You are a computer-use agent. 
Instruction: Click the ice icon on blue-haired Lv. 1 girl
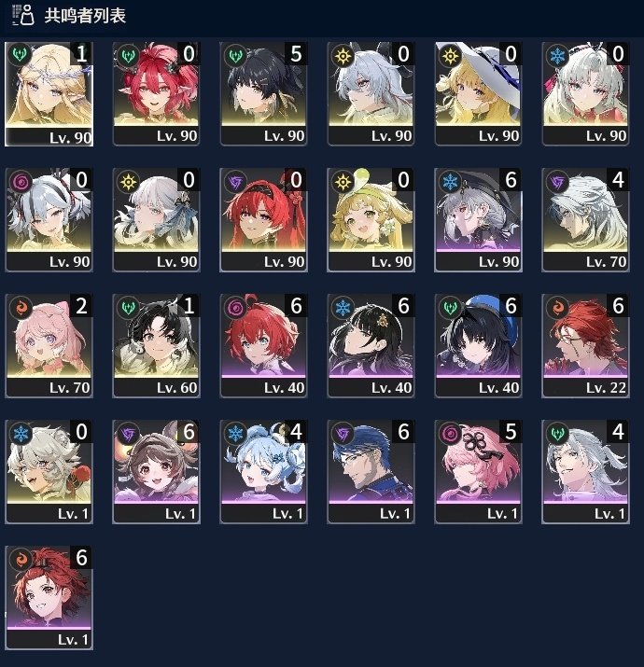coord(235,434)
